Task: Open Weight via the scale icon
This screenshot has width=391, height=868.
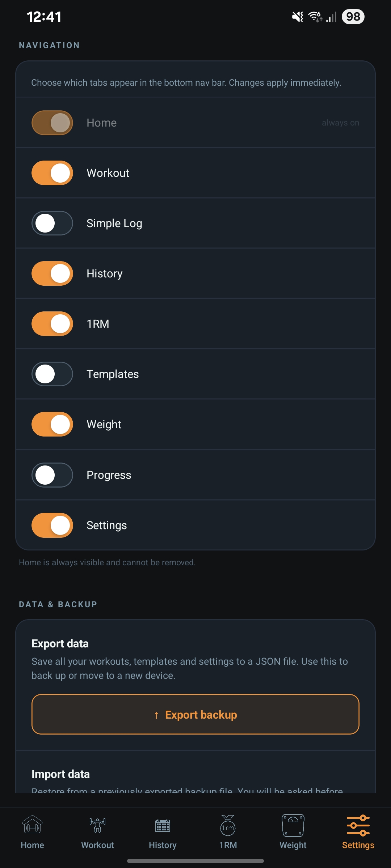Action: pyautogui.click(x=293, y=826)
